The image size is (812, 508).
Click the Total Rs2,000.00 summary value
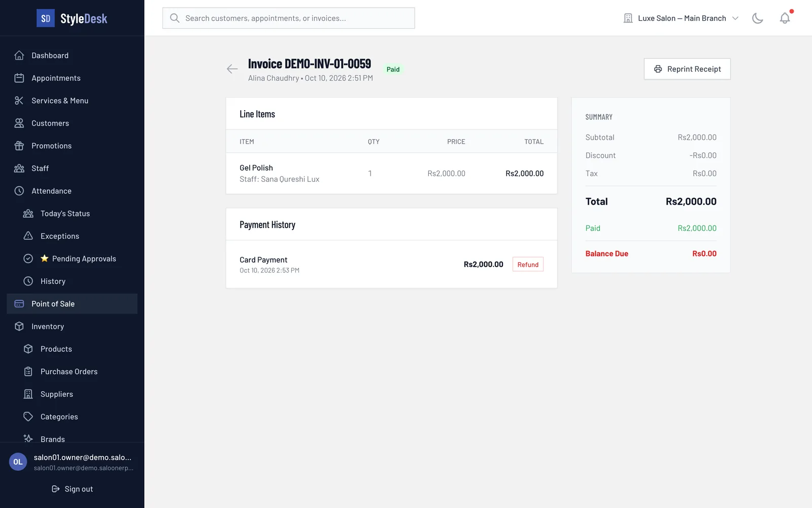click(x=691, y=202)
